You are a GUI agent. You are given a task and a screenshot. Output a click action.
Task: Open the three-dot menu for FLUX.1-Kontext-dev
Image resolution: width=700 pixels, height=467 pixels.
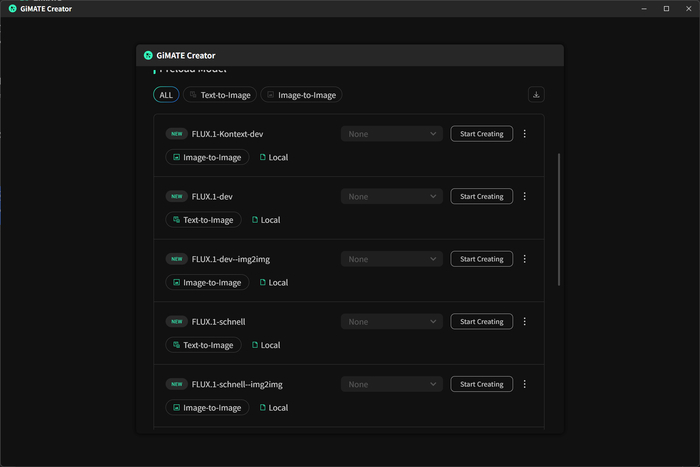coord(525,133)
